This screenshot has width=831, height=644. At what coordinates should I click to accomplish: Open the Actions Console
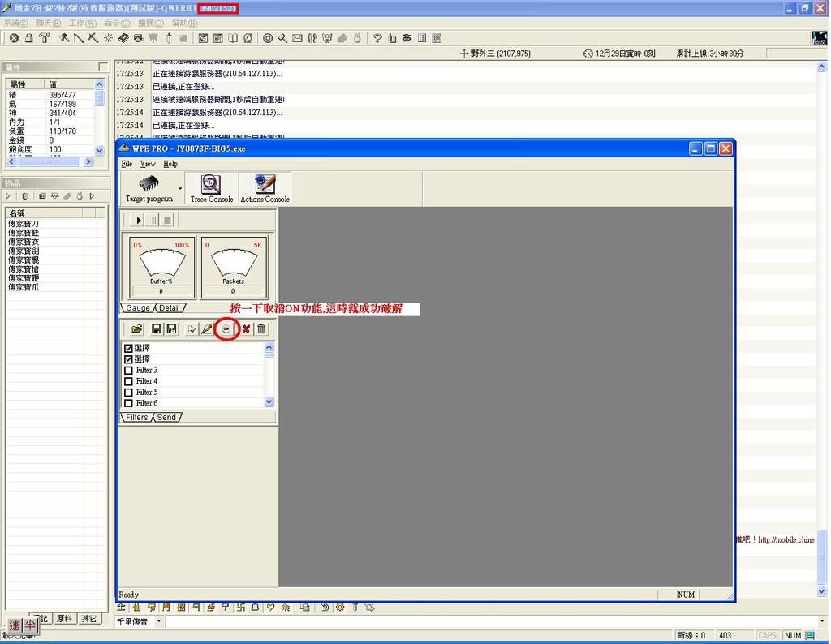pos(265,188)
